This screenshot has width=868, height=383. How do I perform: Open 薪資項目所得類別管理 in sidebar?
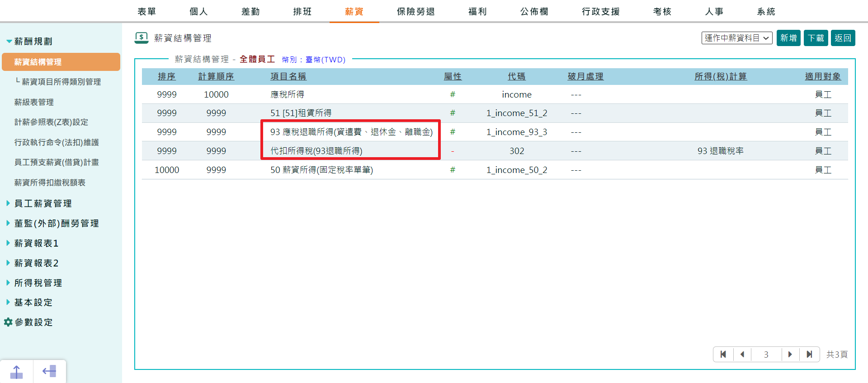point(61,82)
